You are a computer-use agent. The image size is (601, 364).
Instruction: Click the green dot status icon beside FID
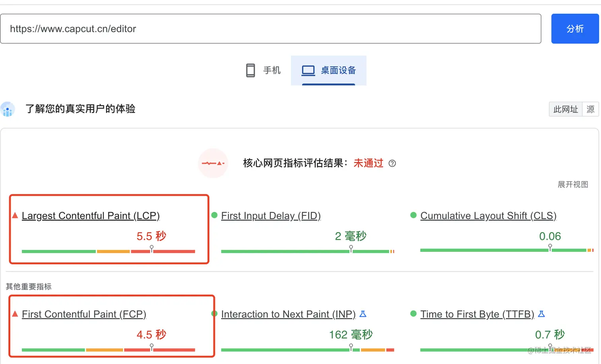pyautogui.click(x=215, y=215)
